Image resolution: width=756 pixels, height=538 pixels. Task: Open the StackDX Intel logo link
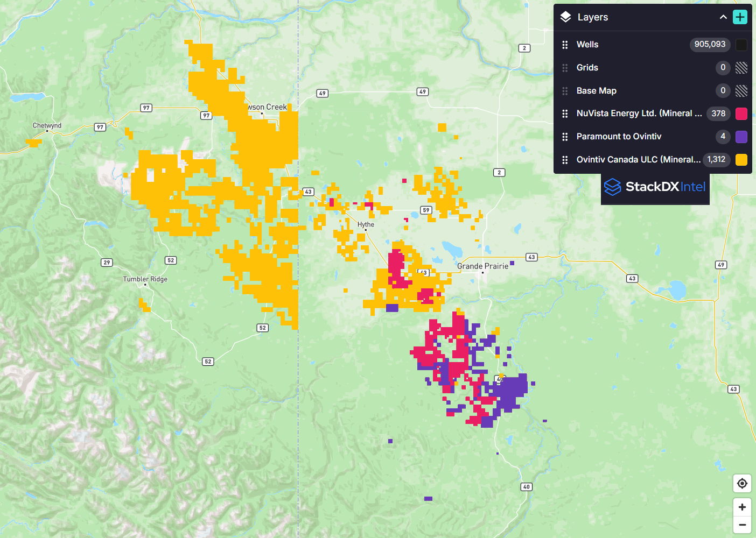click(655, 187)
